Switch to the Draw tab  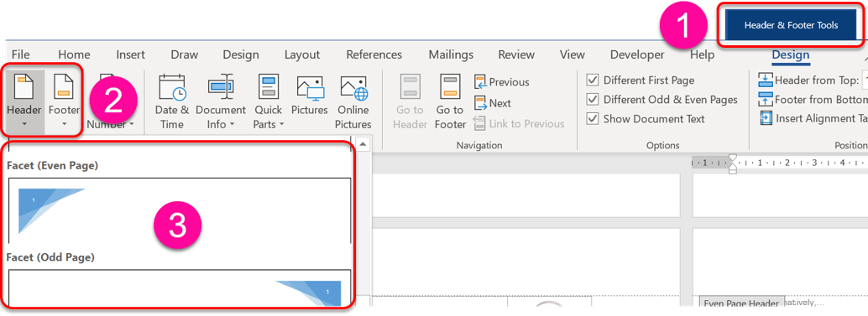click(185, 54)
